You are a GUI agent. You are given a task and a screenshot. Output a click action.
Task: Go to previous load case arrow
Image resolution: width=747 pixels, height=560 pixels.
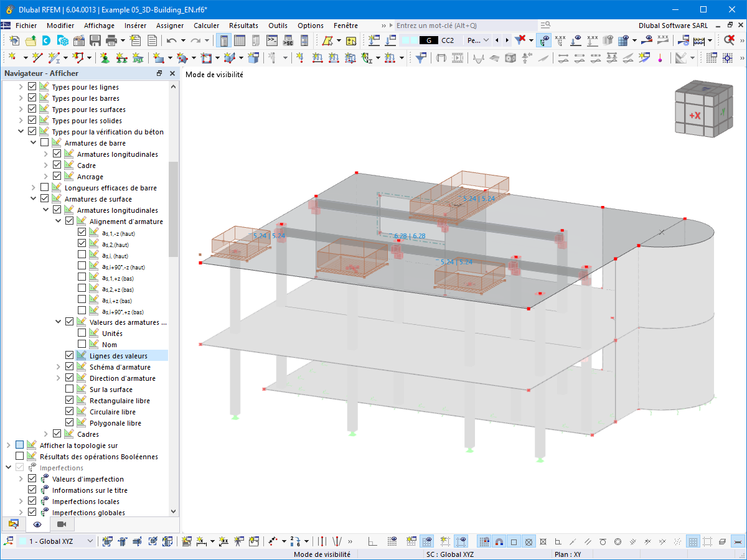(x=497, y=40)
